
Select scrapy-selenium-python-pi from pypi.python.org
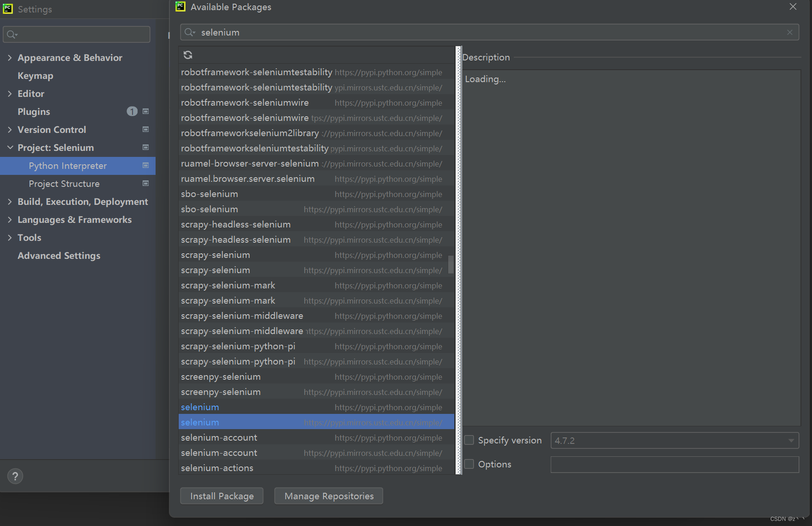(316, 346)
